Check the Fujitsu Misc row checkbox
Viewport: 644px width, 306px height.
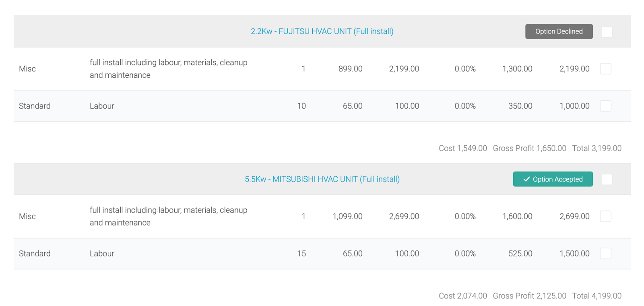point(605,69)
